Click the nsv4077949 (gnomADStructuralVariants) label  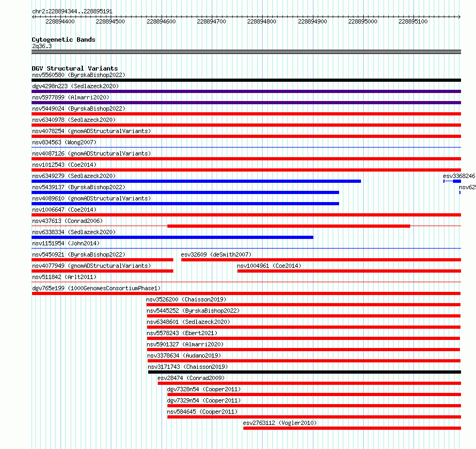click(x=91, y=266)
